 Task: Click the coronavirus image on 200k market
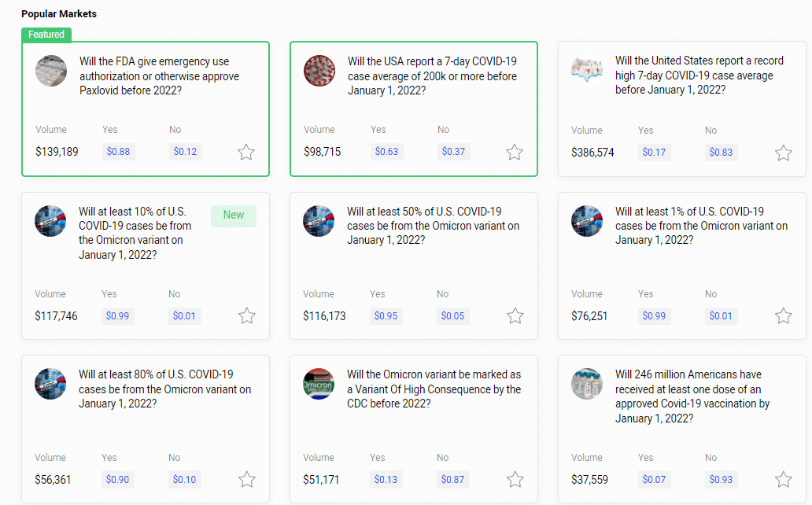[319, 71]
